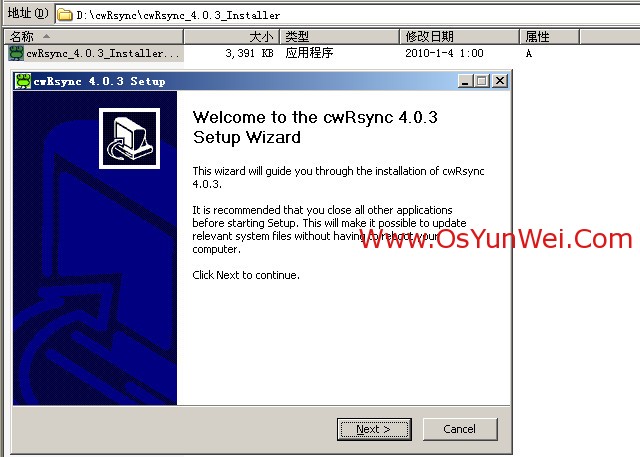The width and height of the screenshot is (640, 457).
Task: Sort files by the 大小 column header
Action: [x=231, y=37]
